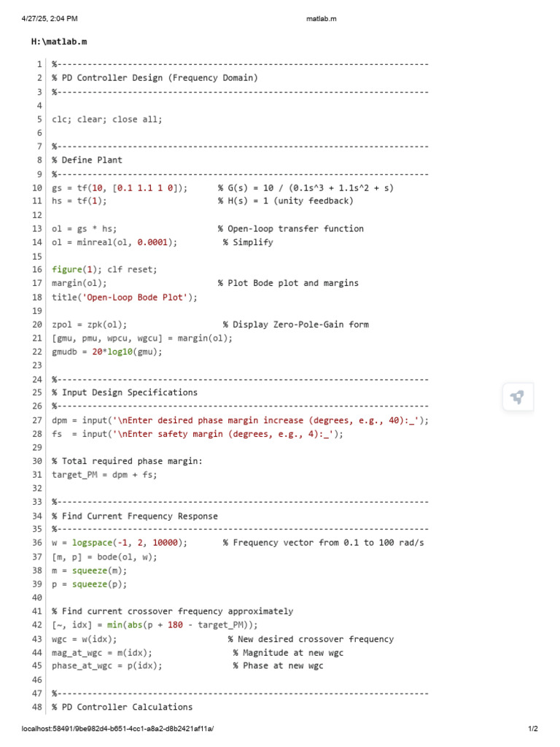Click the code 'zpol = zpk(ol);'

(x=89, y=325)
